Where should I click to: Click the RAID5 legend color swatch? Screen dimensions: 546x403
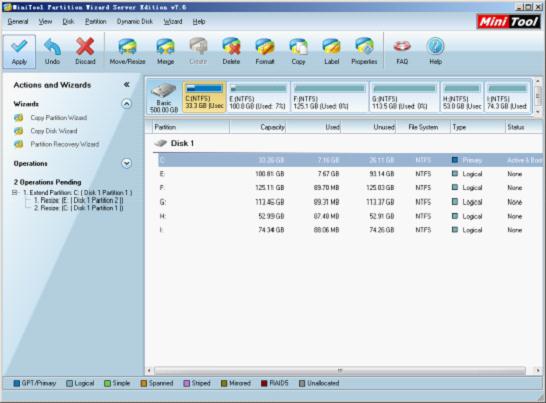pyautogui.click(x=264, y=383)
